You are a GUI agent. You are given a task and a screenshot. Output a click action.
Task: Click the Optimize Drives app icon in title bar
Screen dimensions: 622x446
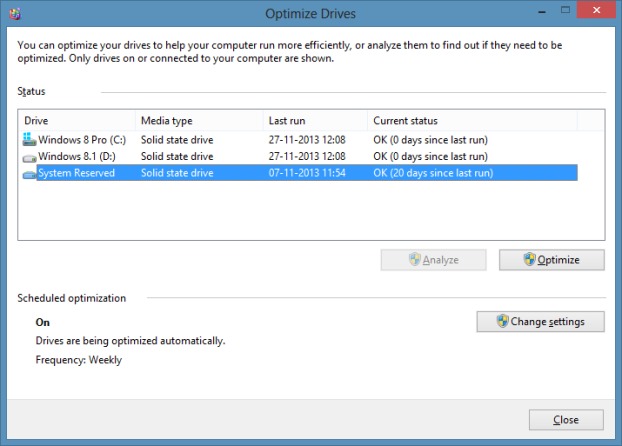[x=15, y=14]
